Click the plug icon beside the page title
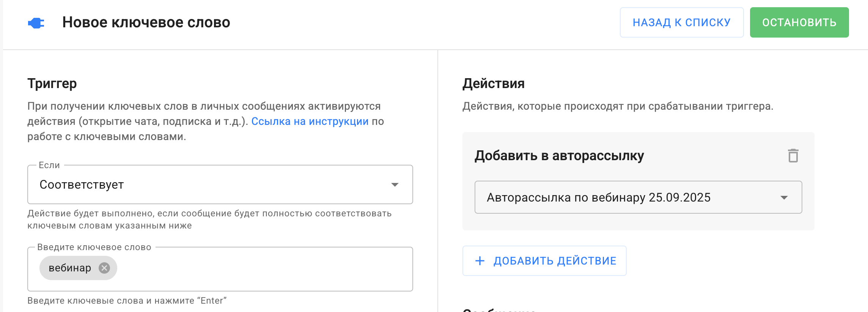This screenshot has height=312, width=868. (36, 23)
